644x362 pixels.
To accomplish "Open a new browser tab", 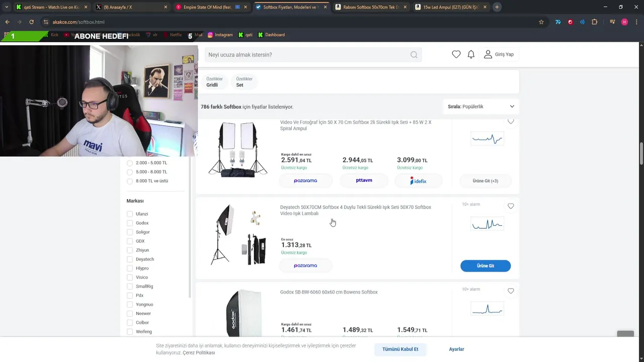I will coord(497,7).
